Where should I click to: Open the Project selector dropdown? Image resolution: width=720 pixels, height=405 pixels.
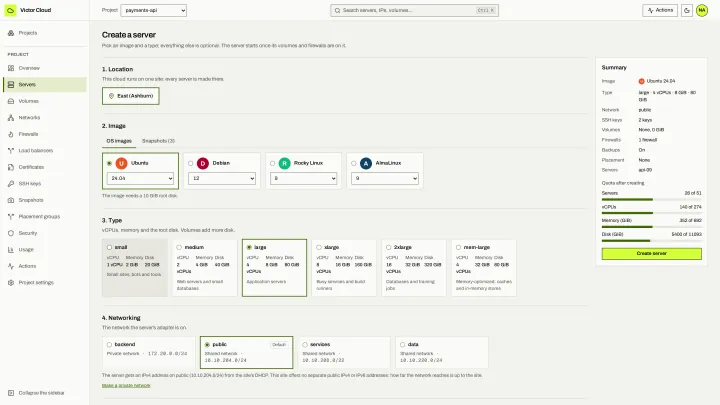pyautogui.click(x=153, y=10)
